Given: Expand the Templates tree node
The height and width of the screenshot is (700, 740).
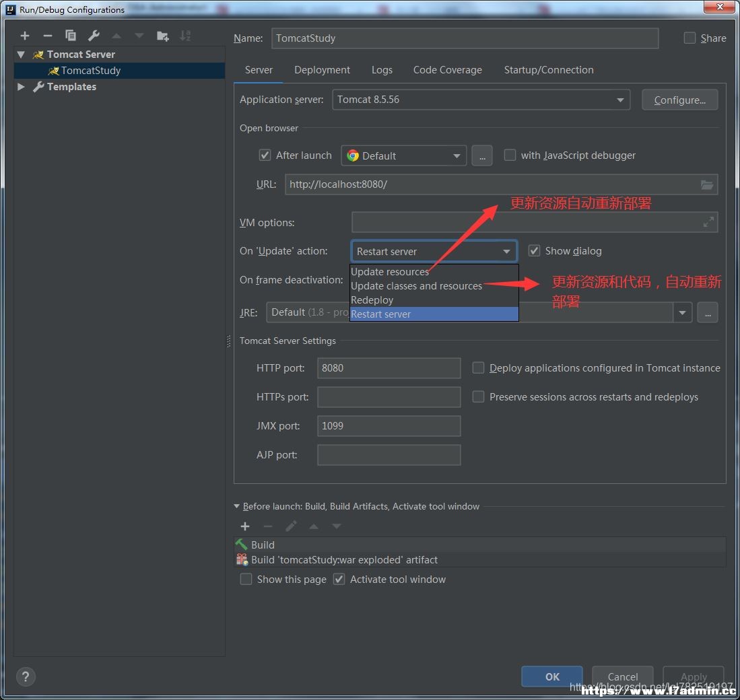Looking at the screenshot, I should 21,87.
